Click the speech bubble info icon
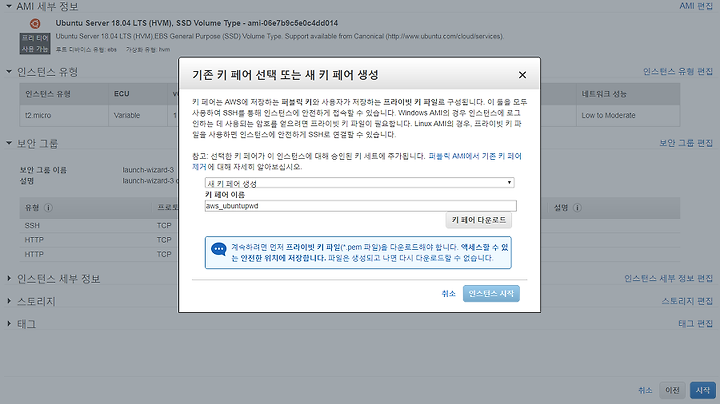This screenshot has height=404, width=720. pyautogui.click(x=219, y=249)
